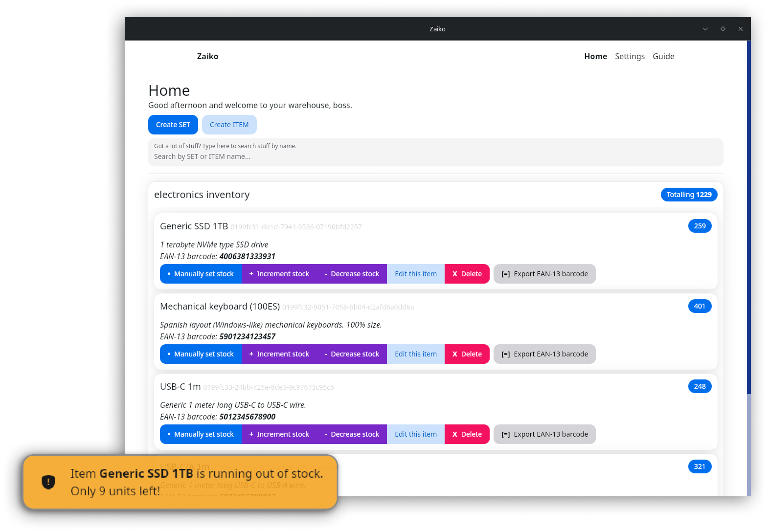Viewport: 768px width, 532px height.
Task: Delete the Generic SSD 1TB item
Action: point(467,274)
